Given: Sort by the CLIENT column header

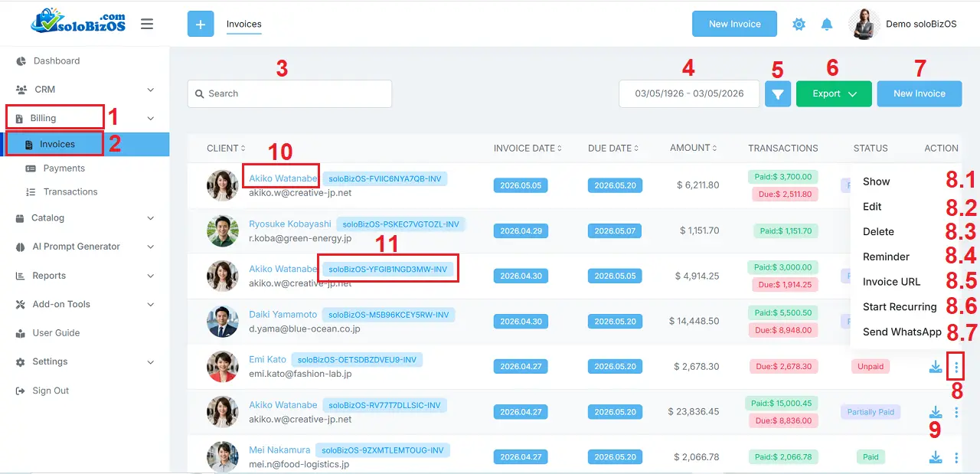Looking at the screenshot, I should click(226, 149).
